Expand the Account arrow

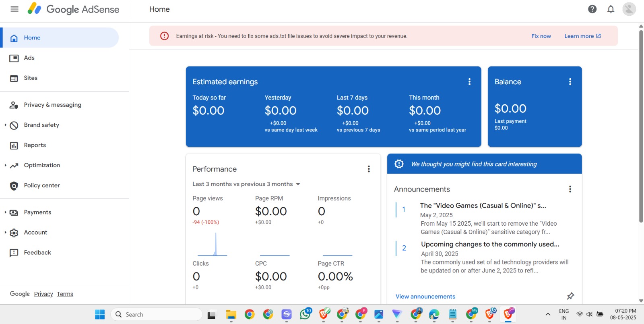5,233
